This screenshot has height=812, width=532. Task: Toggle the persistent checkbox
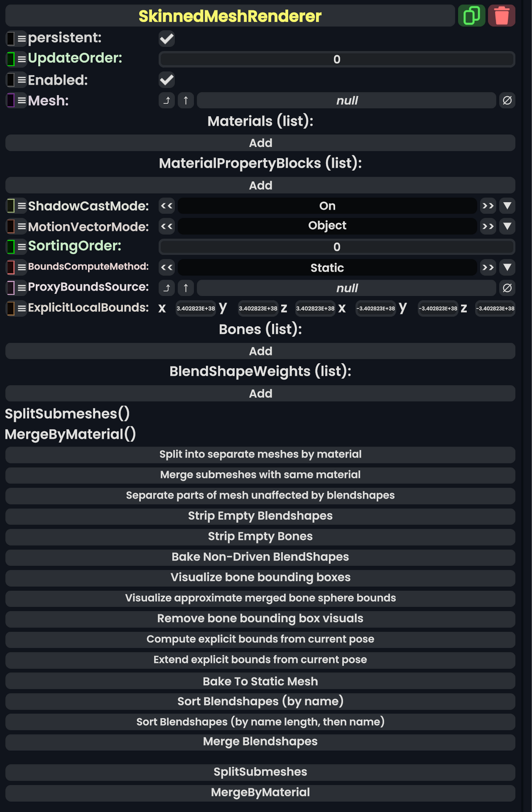166,39
